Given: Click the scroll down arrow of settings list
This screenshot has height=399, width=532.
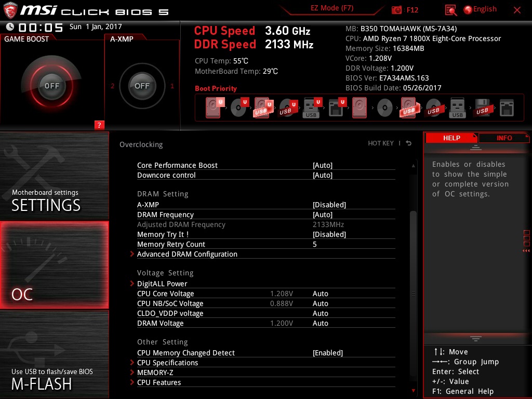Looking at the screenshot, I should tap(413, 391).
